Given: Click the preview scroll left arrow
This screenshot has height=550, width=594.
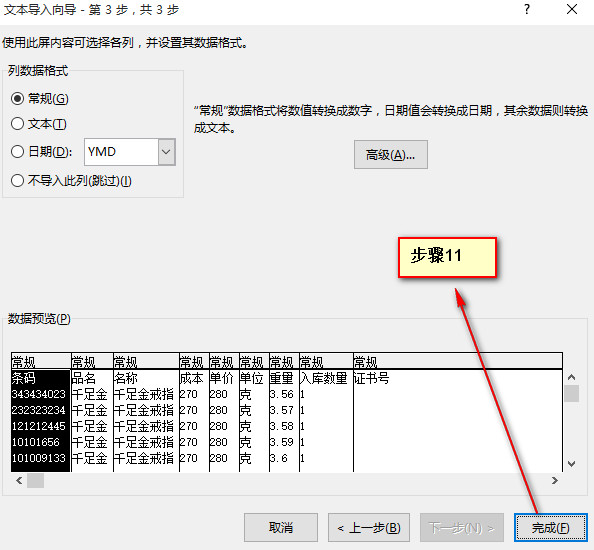Looking at the screenshot, I should (x=19, y=480).
